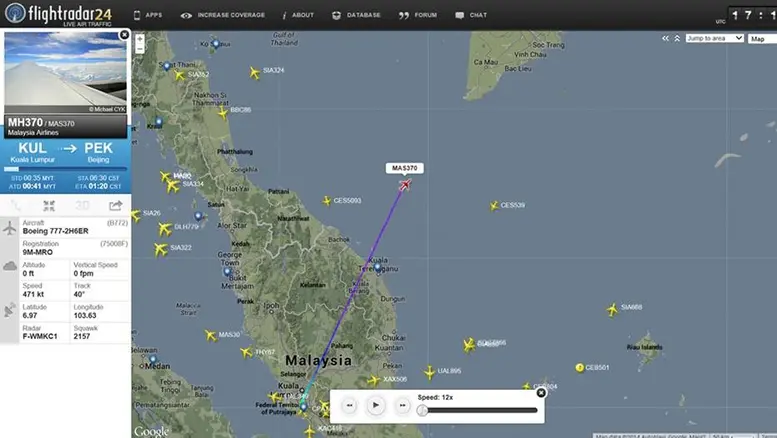Click the MH370 flight number heading
Image resolution: width=777 pixels, height=438 pixels.
[25, 122]
